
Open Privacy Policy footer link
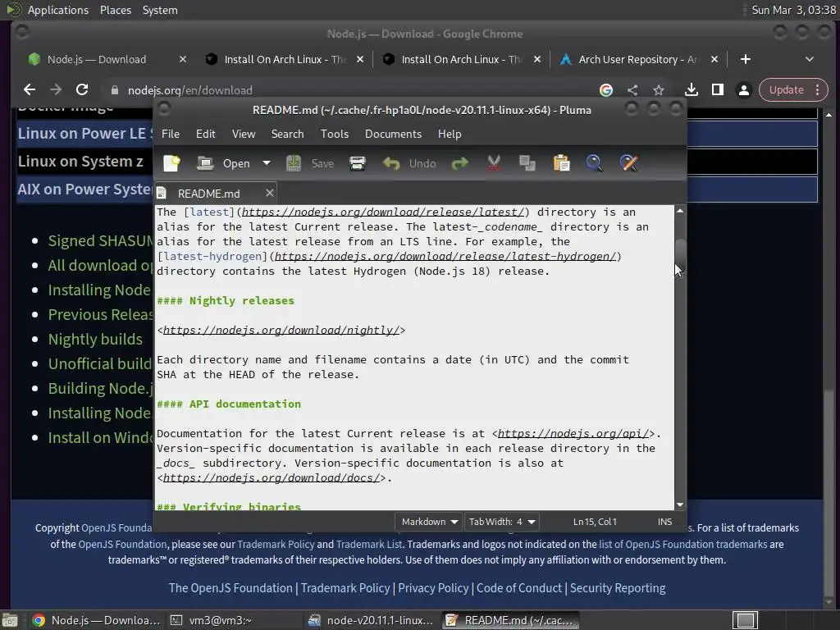pos(433,588)
